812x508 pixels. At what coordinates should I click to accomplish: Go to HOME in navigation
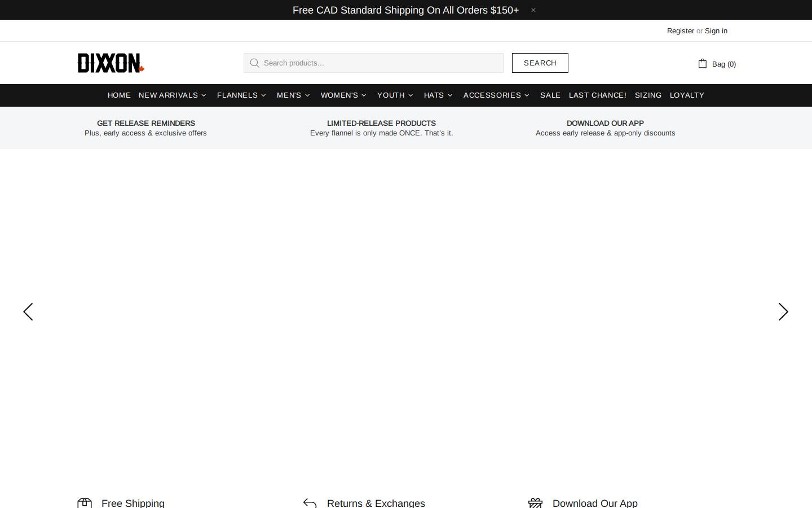119,95
